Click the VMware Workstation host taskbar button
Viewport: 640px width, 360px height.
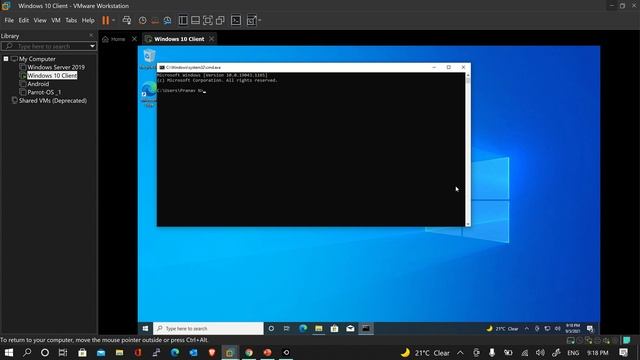pos(230,353)
